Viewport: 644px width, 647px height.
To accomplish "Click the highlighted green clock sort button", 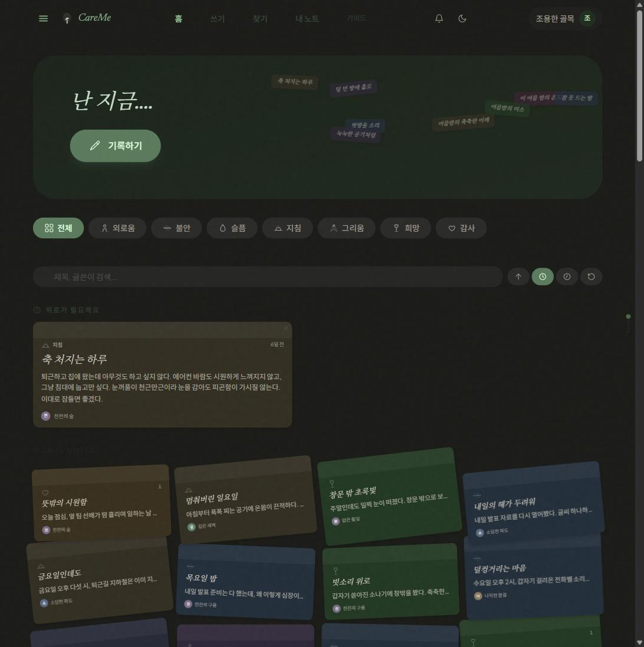I will tap(543, 277).
